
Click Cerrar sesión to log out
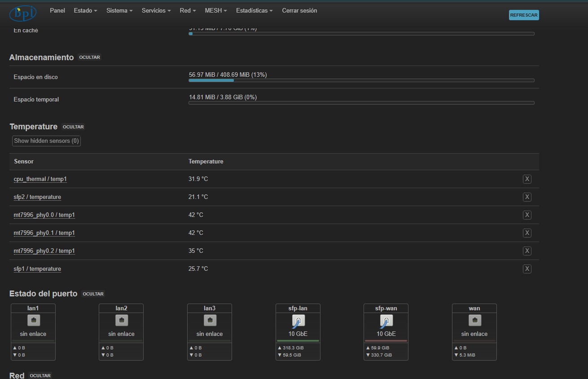299,11
